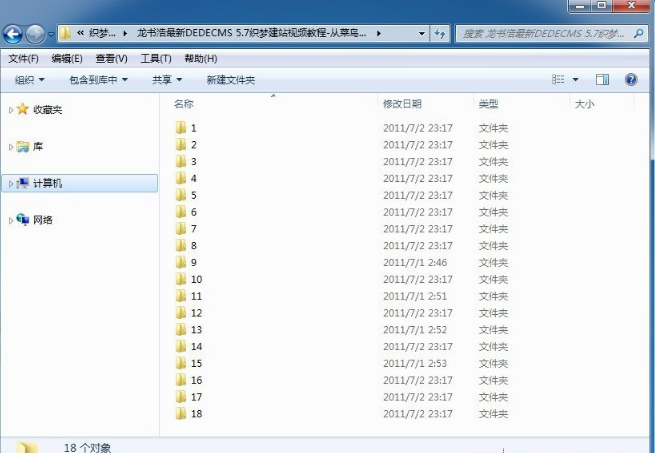
Task: Expand the 收藏夹 tree node
Action: tap(11, 110)
